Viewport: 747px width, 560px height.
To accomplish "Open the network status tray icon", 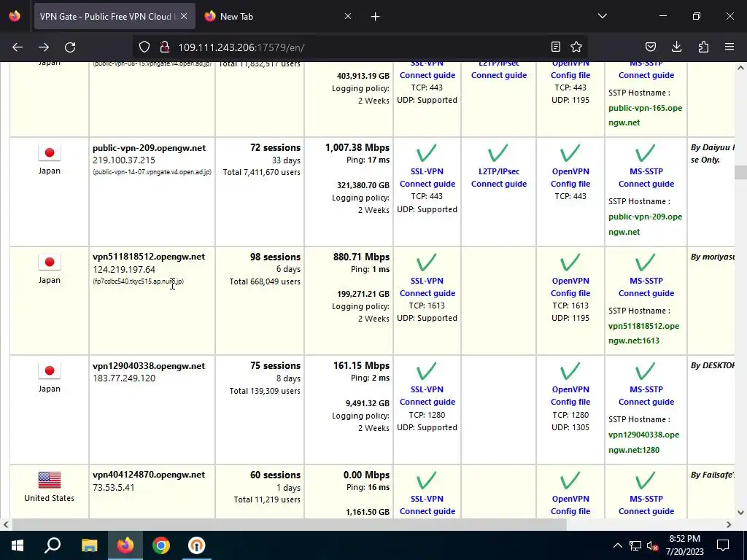I will (635, 545).
